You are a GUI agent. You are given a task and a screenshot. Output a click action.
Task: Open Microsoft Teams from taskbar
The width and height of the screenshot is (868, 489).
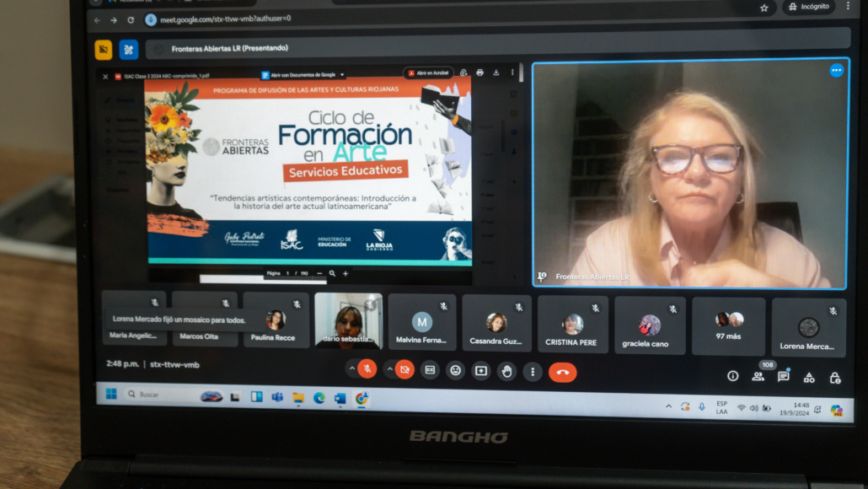[x=276, y=397]
